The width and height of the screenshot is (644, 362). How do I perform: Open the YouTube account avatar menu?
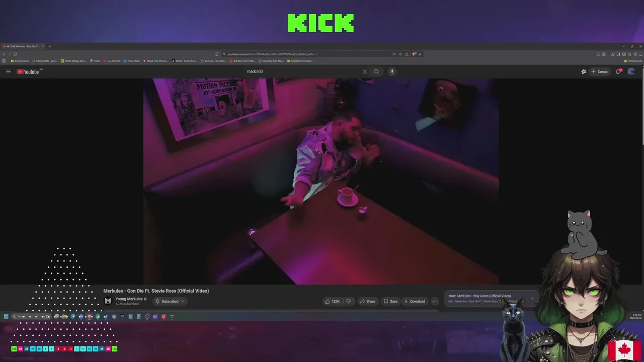[631, 71]
